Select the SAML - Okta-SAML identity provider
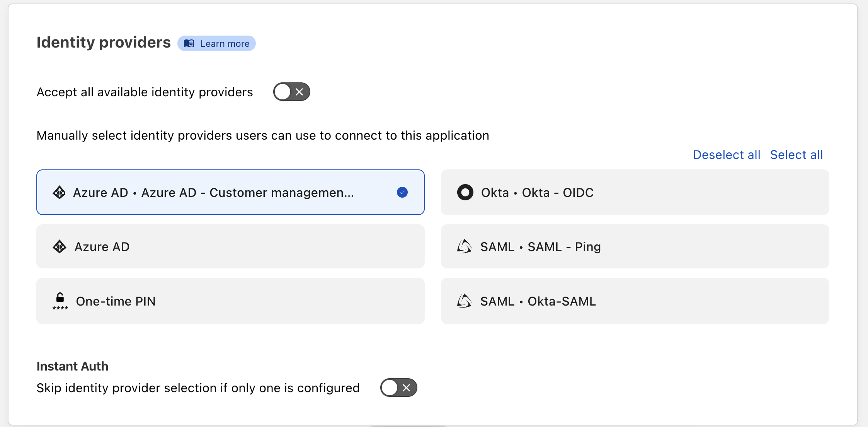This screenshot has height=427, width=868. pos(635,301)
